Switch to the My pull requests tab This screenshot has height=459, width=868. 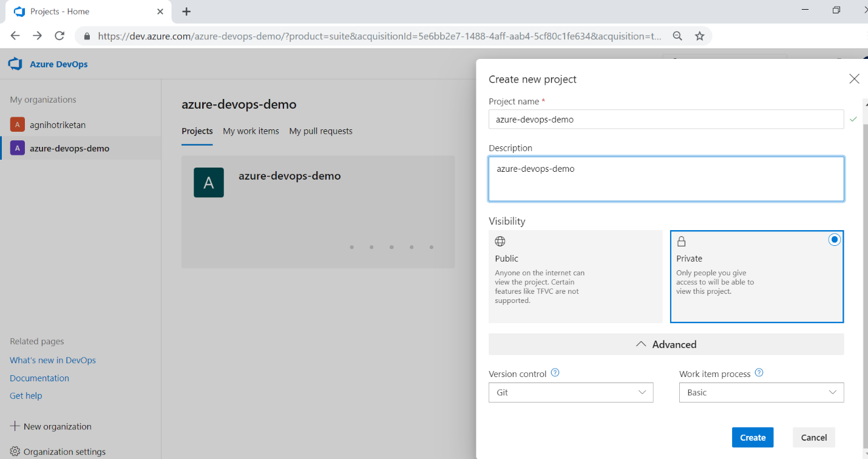[x=320, y=131]
